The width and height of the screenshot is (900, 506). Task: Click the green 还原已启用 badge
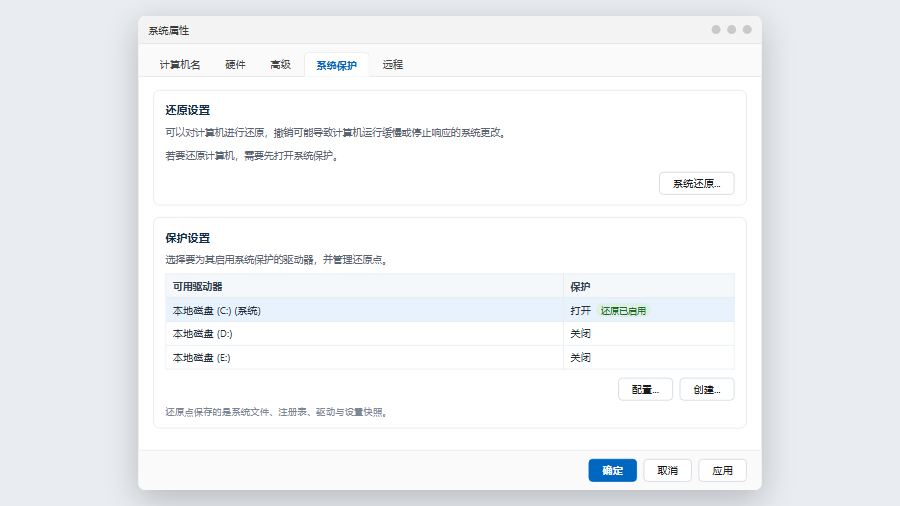[x=623, y=311]
